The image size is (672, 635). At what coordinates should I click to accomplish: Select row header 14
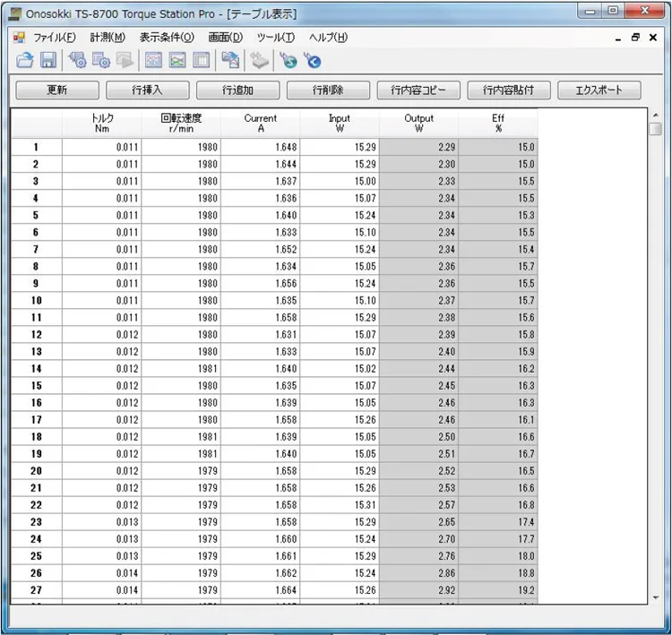point(37,368)
